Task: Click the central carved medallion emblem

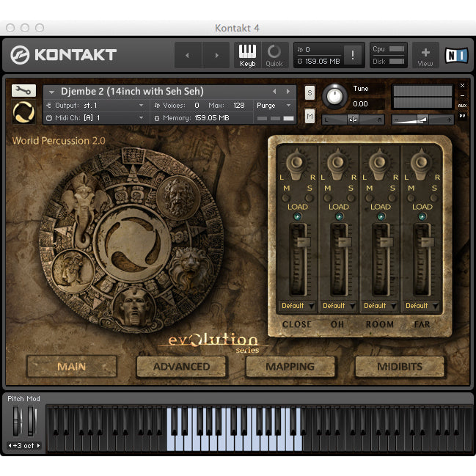Action: 132,244
